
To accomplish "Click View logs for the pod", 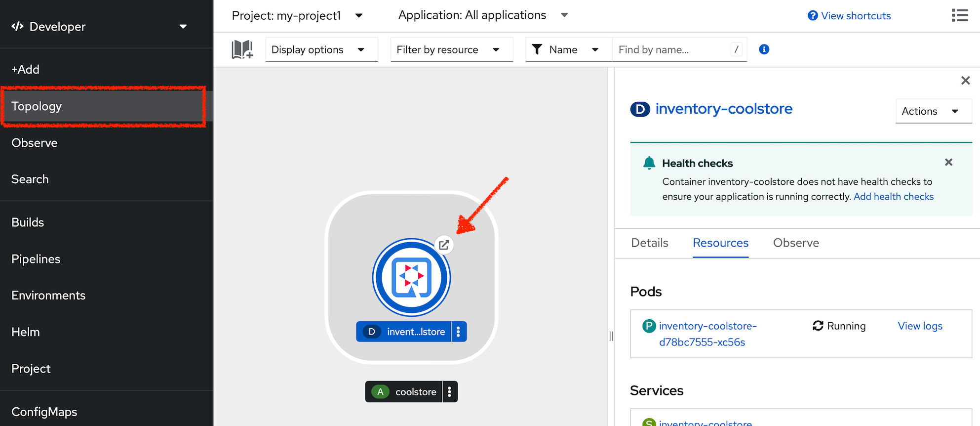I will [x=920, y=326].
